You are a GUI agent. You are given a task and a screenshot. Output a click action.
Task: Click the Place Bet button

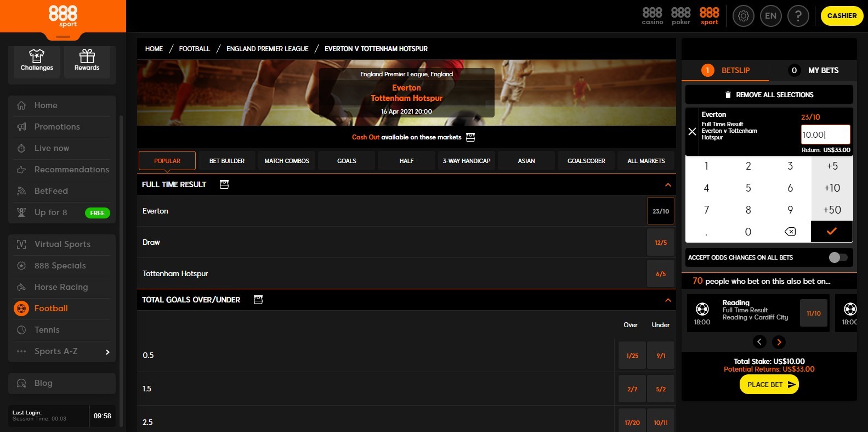coord(769,385)
